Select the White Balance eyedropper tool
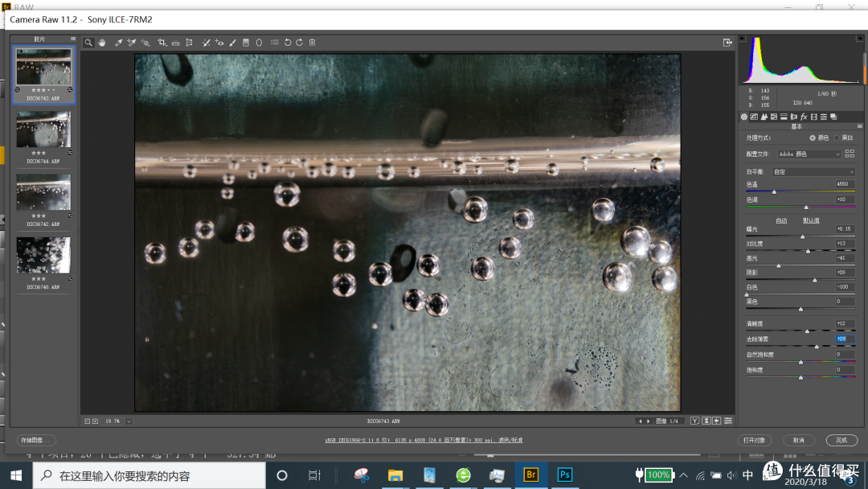 (x=118, y=43)
